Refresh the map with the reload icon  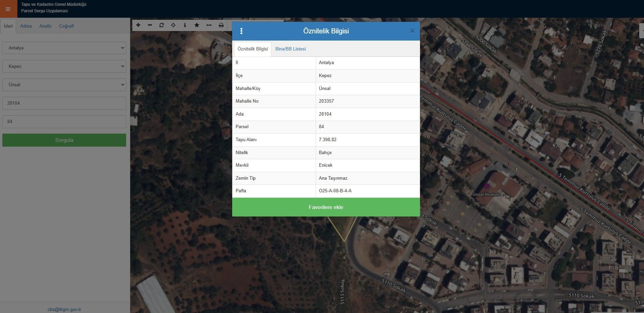click(162, 25)
